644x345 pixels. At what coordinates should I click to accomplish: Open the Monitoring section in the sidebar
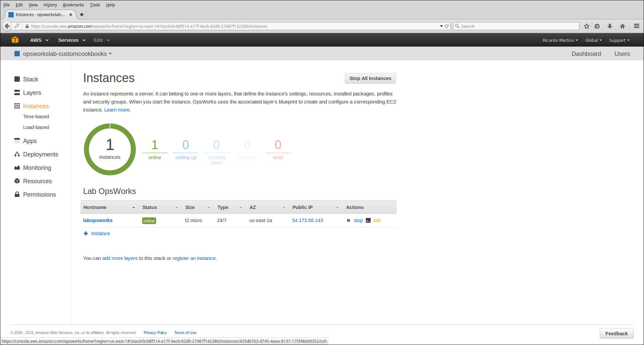click(37, 168)
